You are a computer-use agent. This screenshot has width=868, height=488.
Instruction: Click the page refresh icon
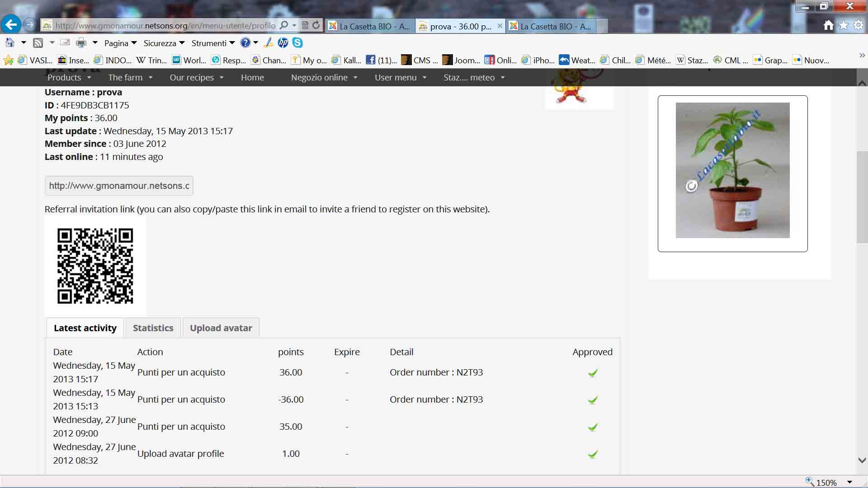click(x=316, y=25)
